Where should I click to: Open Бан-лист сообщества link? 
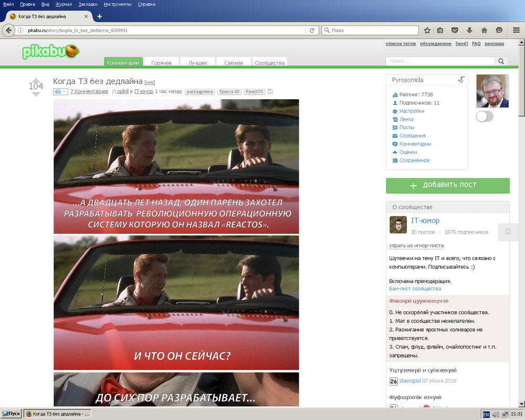point(415,288)
